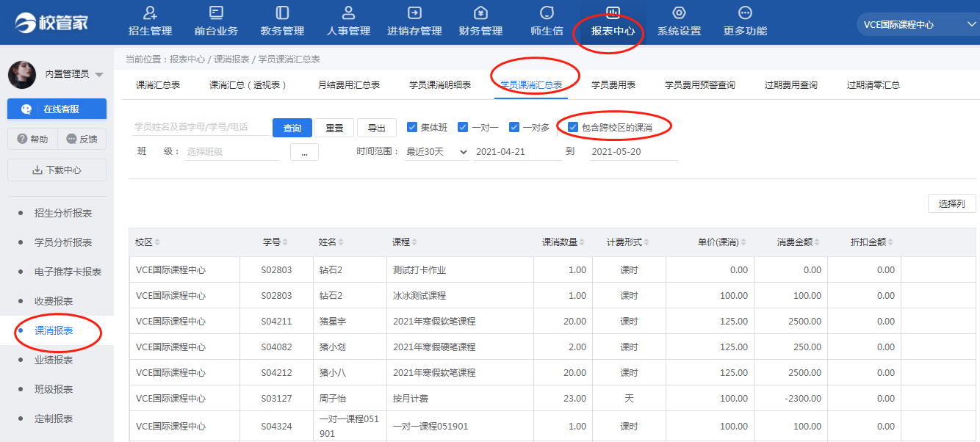Toggle the 一对多 checkbox

click(514, 127)
